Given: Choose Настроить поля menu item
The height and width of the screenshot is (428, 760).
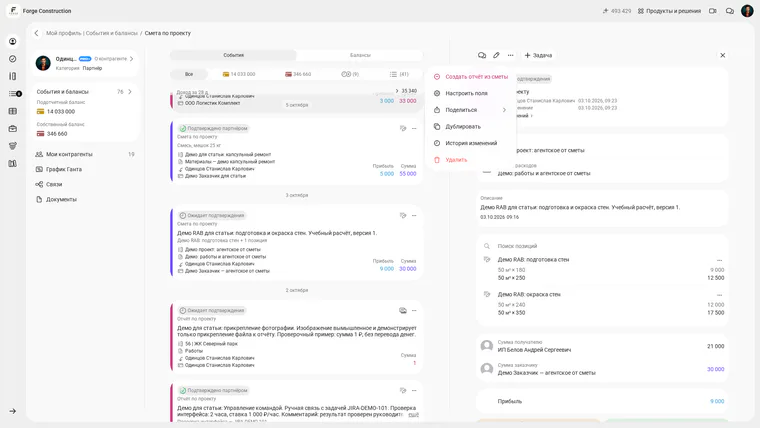Looking at the screenshot, I should click(x=470, y=93).
